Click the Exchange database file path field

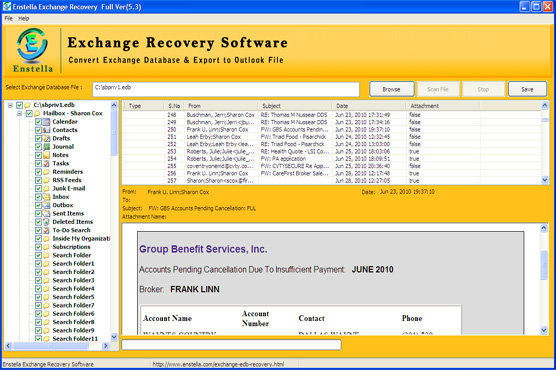pos(226,89)
